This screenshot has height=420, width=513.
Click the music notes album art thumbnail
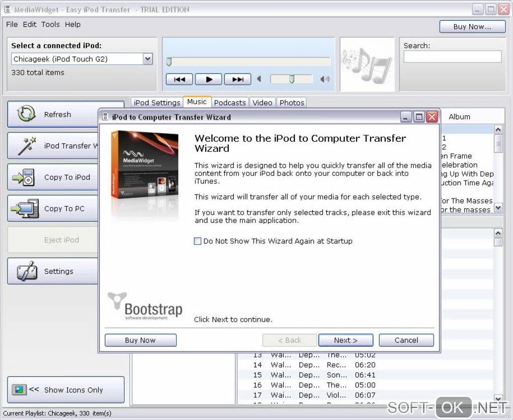click(x=367, y=64)
